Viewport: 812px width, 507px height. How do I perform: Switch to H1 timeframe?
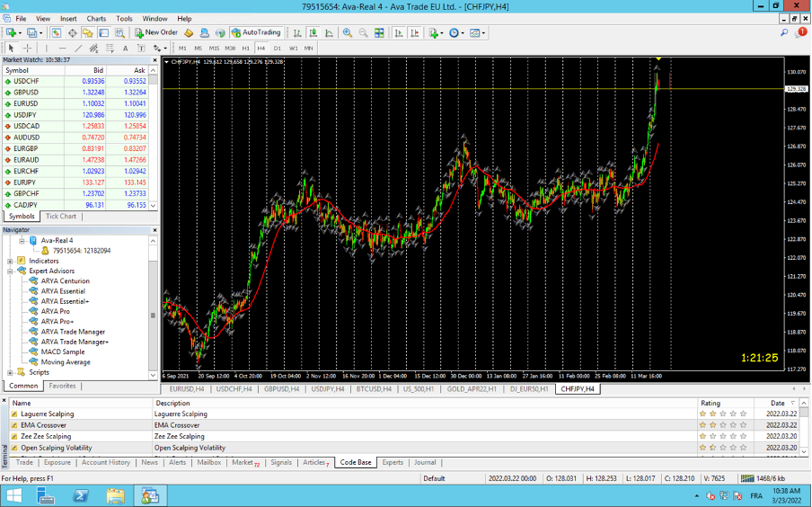245,49
